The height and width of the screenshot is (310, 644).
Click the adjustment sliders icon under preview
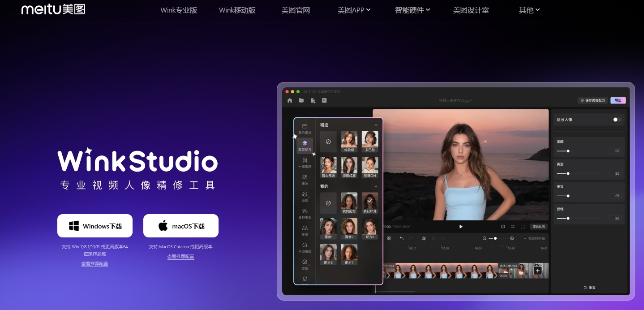click(x=513, y=227)
